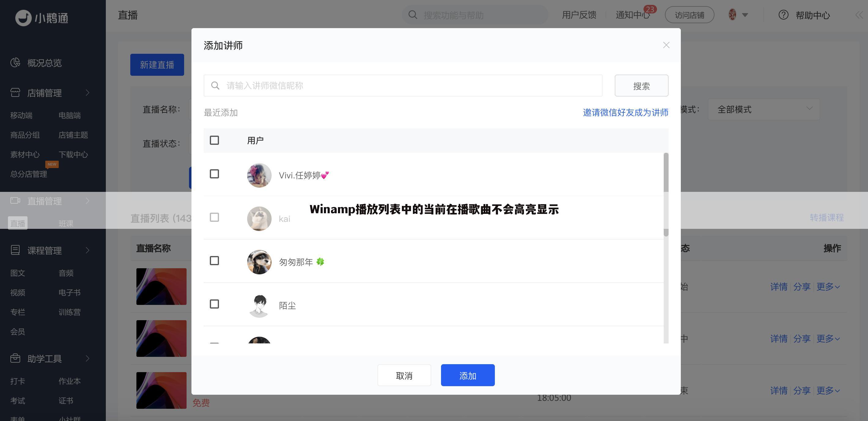Expand 直播管理 section chevron
The image size is (868, 421).
(x=87, y=201)
